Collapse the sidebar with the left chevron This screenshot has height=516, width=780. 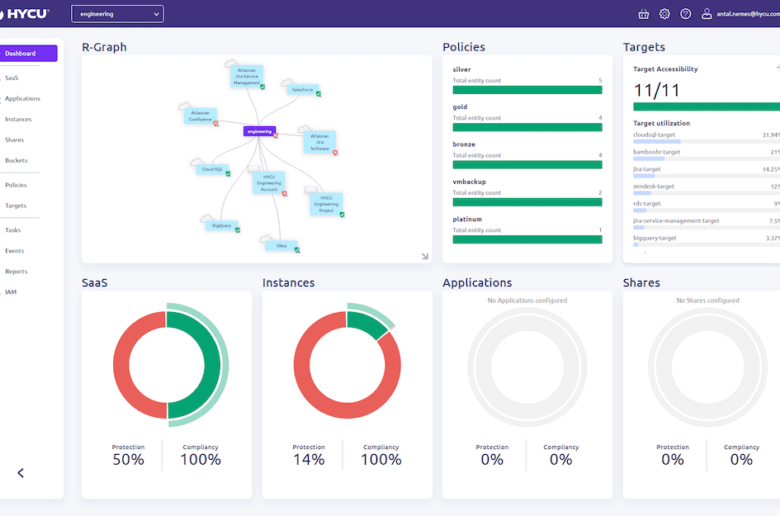20,473
